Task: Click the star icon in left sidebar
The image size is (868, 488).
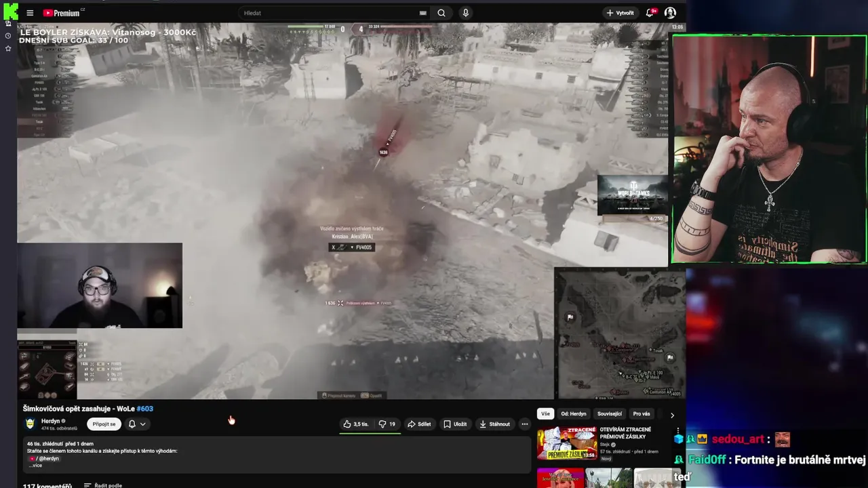Action: tap(8, 48)
